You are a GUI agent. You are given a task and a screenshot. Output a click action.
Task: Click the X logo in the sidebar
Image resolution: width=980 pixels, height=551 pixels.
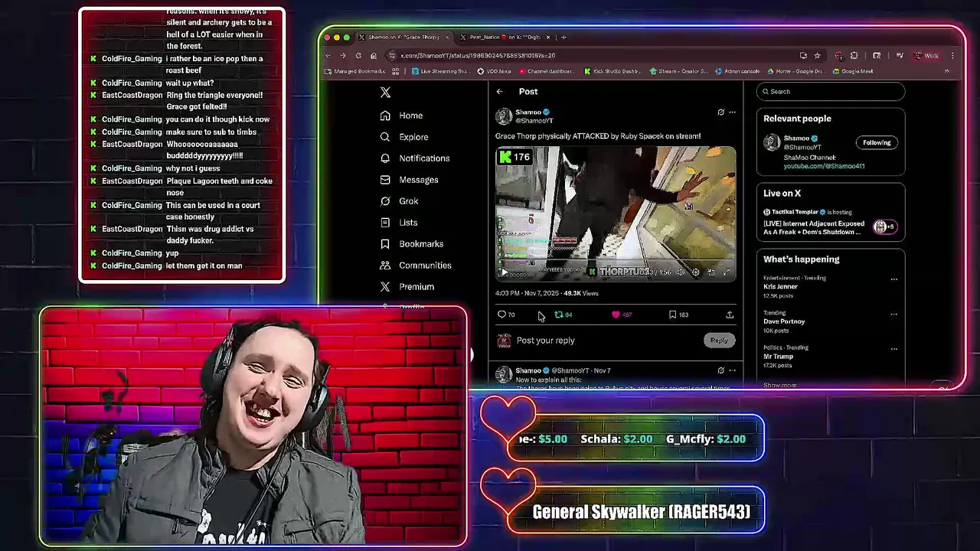tap(385, 93)
